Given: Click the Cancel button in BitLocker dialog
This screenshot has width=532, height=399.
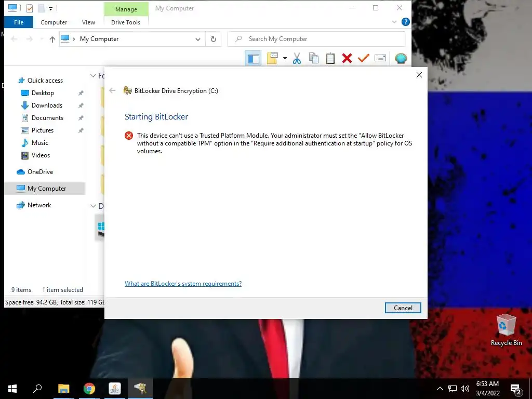Looking at the screenshot, I should [403, 308].
